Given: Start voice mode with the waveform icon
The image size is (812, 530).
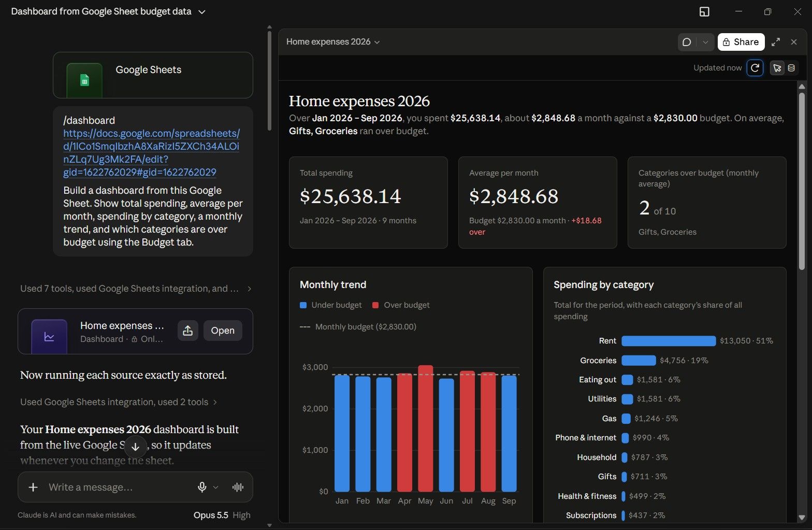Looking at the screenshot, I should coord(238,487).
